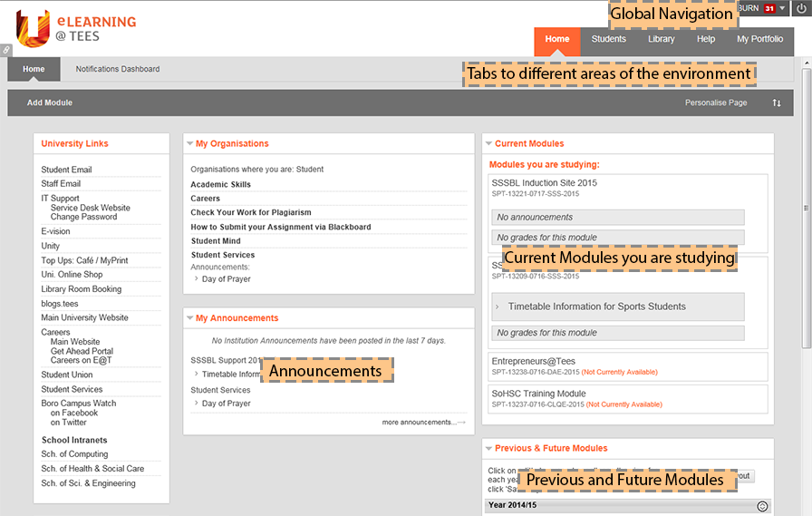Expand Day of Prayer under Student Services announcements
The height and width of the screenshot is (516, 812).
(x=197, y=403)
